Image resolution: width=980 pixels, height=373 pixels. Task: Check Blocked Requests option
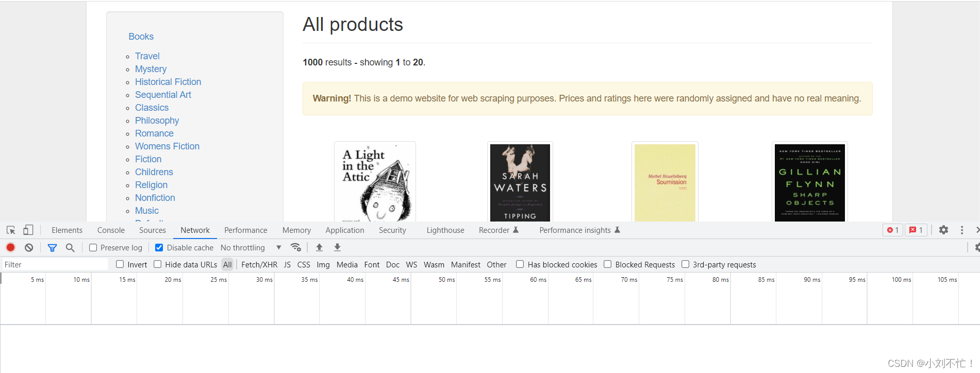coord(608,264)
